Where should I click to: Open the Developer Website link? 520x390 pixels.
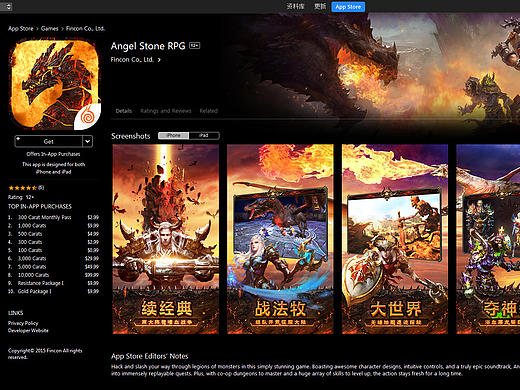coord(28,330)
